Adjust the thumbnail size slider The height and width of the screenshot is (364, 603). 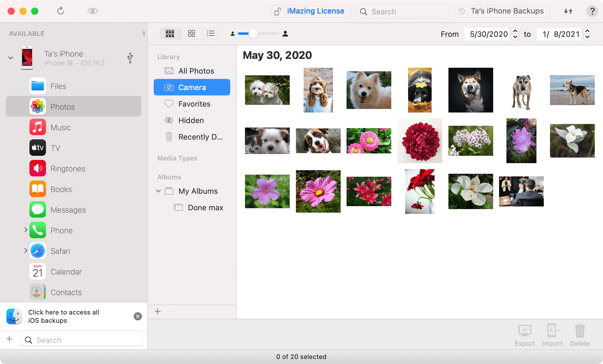253,34
